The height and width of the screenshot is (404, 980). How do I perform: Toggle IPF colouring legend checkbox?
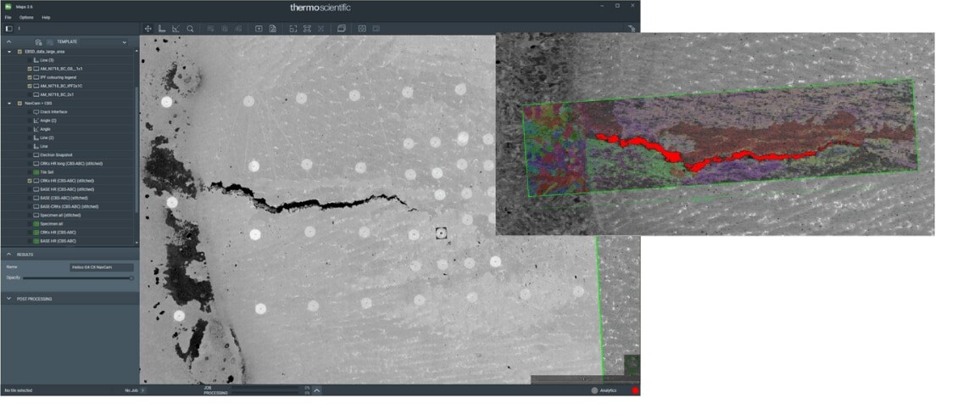(x=28, y=77)
